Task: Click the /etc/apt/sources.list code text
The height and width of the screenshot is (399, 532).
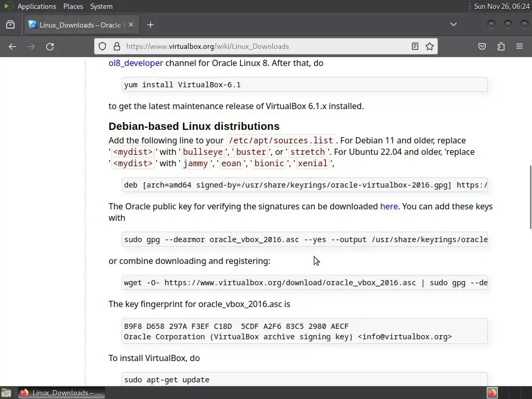Action: [281, 140]
